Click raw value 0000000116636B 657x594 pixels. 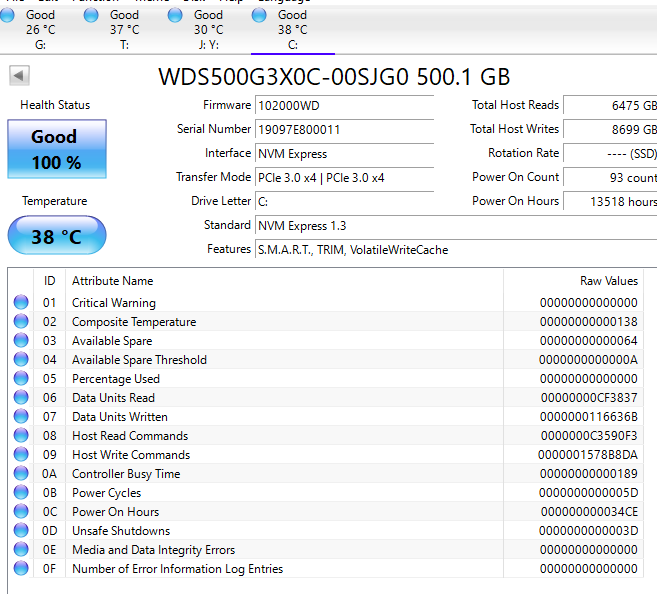(x=589, y=416)
